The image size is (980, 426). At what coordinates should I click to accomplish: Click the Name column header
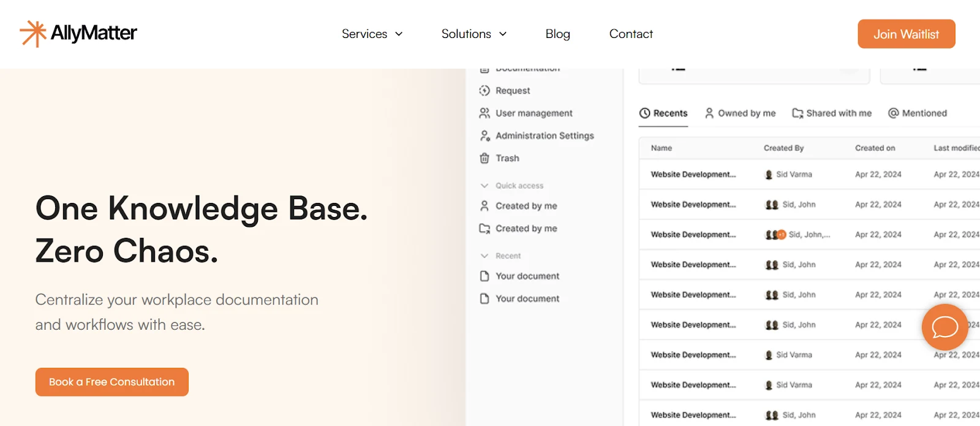[x=661, y=148]
